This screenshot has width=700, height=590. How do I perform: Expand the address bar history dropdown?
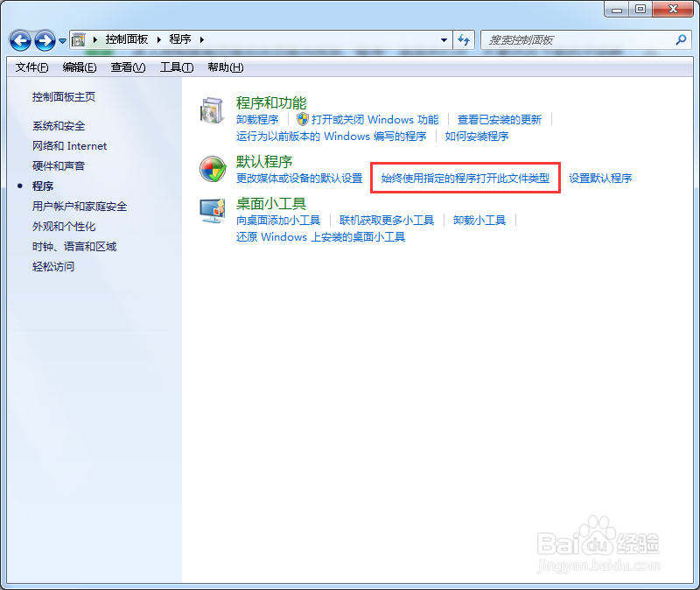click(x=444, y=39)
